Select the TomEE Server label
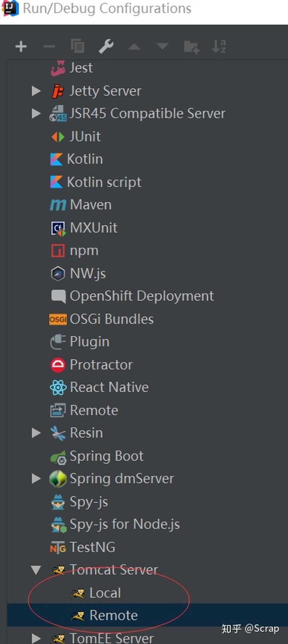The height and width of the screenshot is (644, 288). [112, 638]
